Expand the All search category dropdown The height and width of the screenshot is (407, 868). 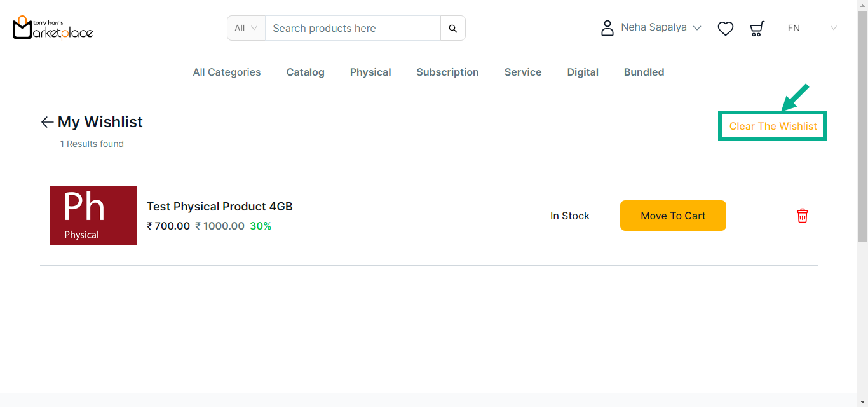(246, 28)
